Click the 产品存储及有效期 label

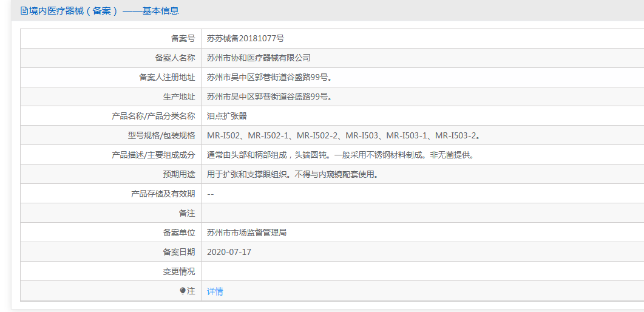(163, 194)
